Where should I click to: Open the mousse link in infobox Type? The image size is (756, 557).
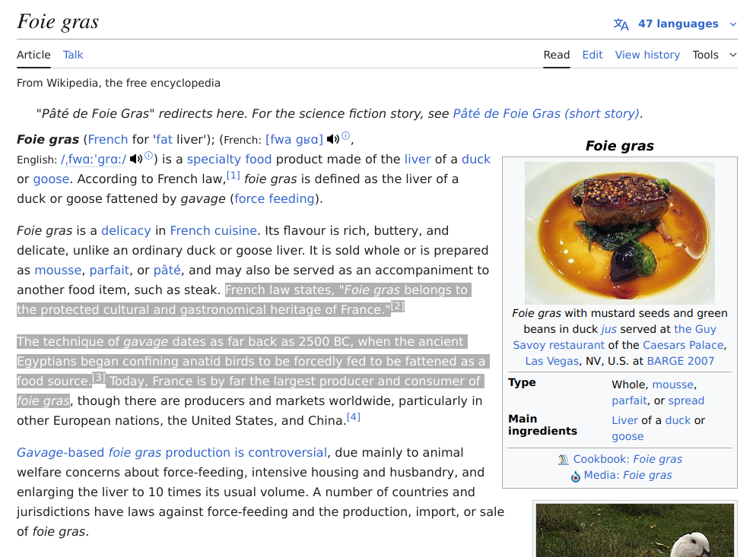[673, 385]
